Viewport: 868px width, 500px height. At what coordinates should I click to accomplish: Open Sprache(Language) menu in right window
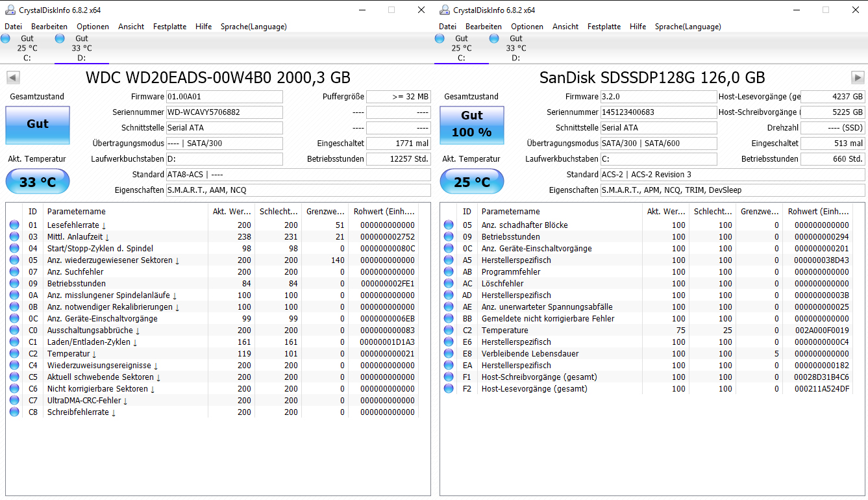pyautogui.click(x=688, y=27)
